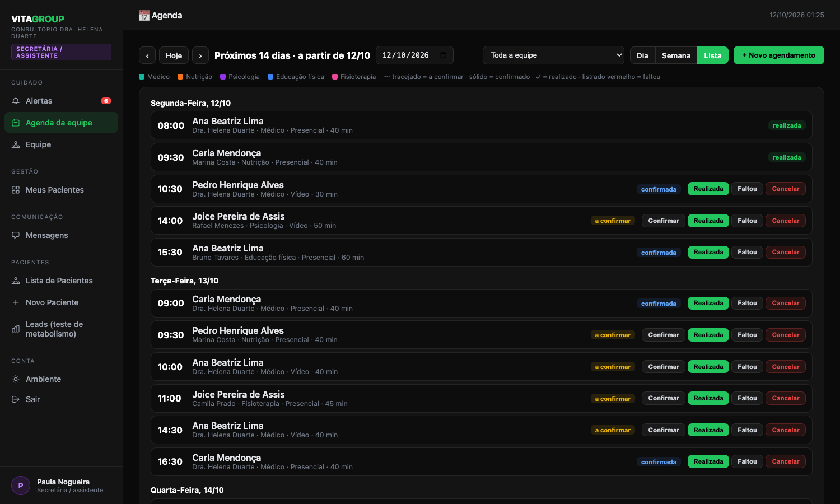
Task: Click the Hoje button
Action: [x=174, y=55]
